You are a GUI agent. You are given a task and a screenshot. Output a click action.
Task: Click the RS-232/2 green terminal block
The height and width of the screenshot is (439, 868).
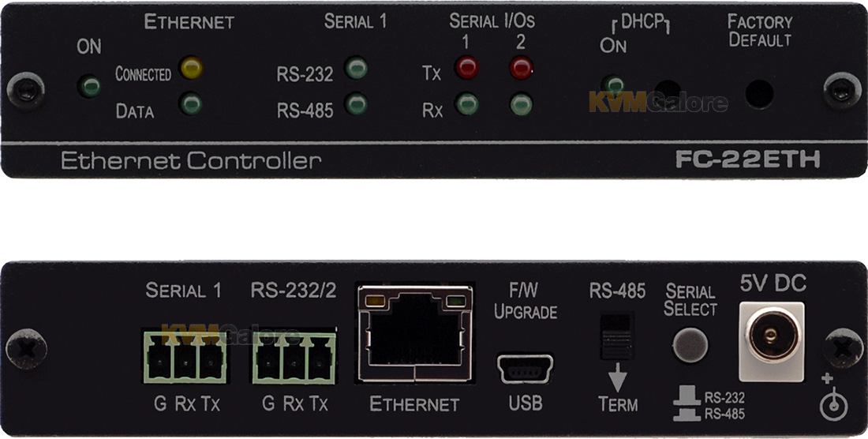click(294, 358)
